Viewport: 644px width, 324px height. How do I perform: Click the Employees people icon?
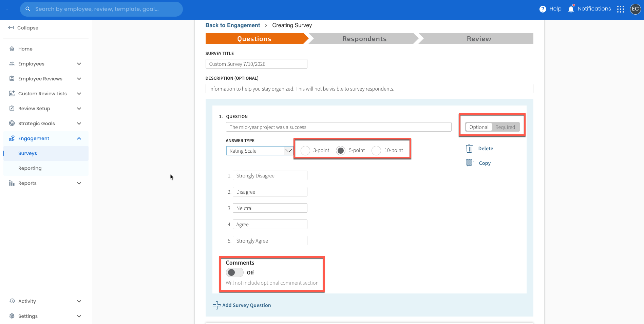coord(12,63)
